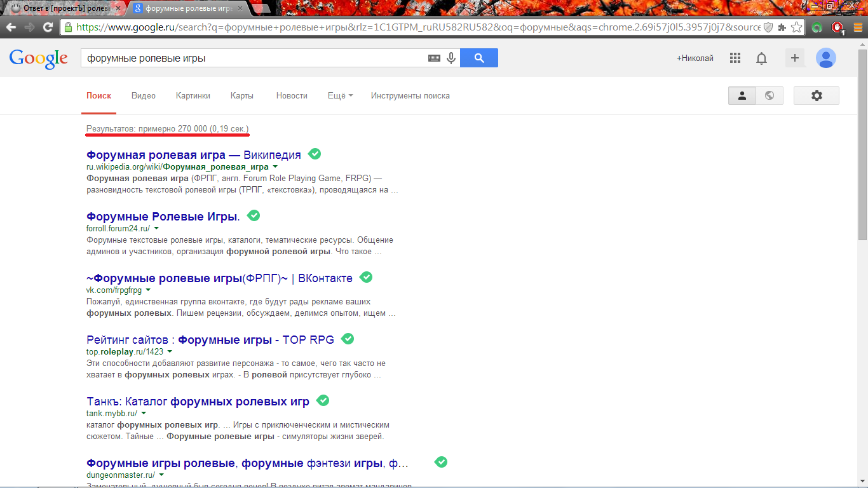Click the blue magnifier search button
This screenshot has width=868, height=488.
point(479,58)
